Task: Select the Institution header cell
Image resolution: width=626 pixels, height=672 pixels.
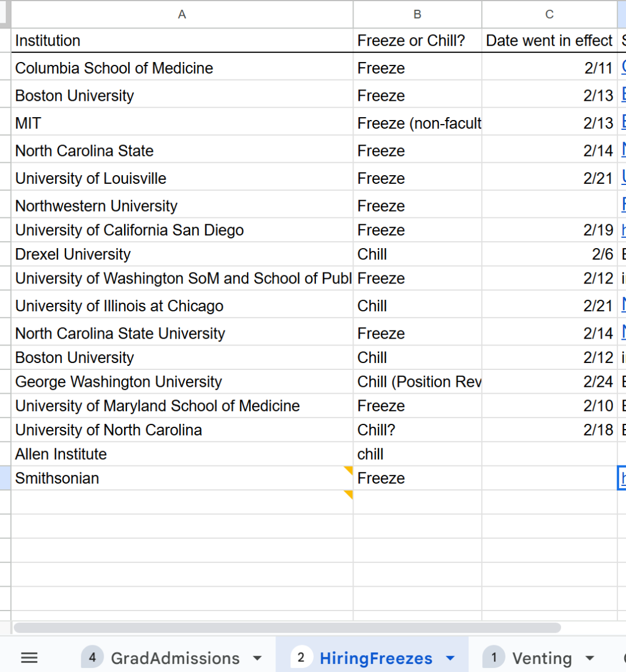Action: point(182,41)
